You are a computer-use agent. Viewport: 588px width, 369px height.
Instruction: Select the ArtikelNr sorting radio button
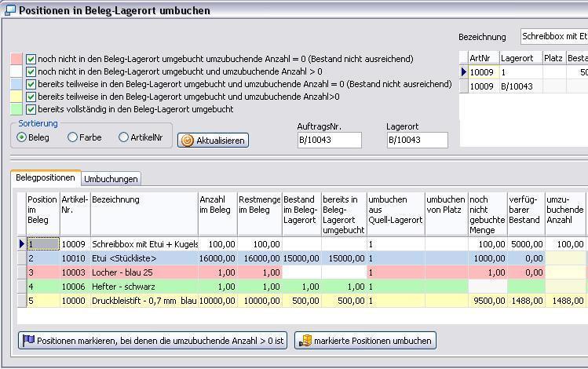[124, 137]
